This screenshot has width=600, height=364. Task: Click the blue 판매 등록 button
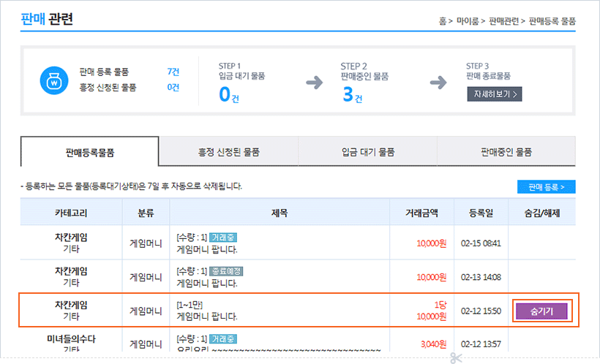click(546, 187)
